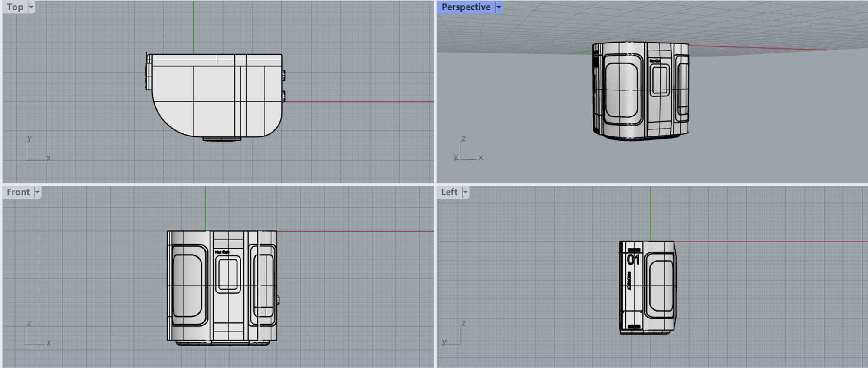Activate the Top viewport title label
The image size is (868, 368).
point(15,7)
